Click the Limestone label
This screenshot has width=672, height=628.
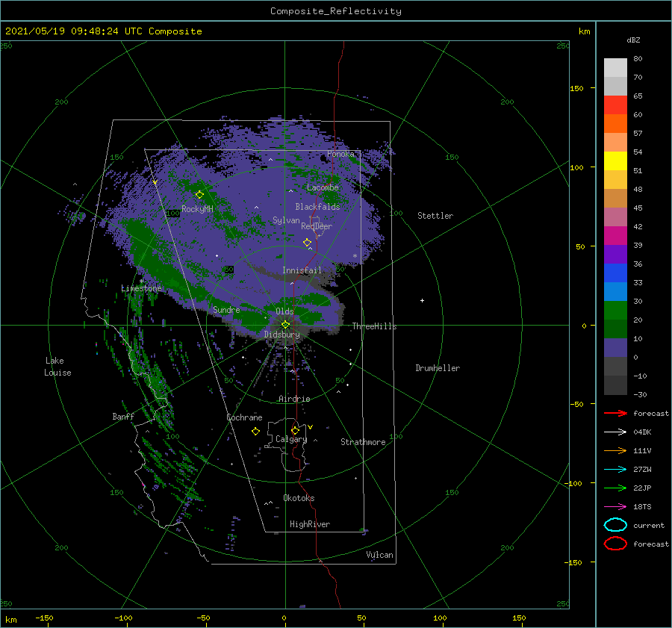[141, 288]
